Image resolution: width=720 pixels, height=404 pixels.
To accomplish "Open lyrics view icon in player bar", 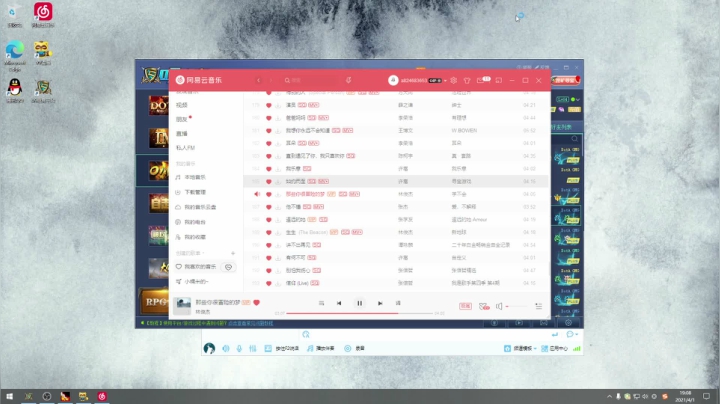I will tap(398, 303).
